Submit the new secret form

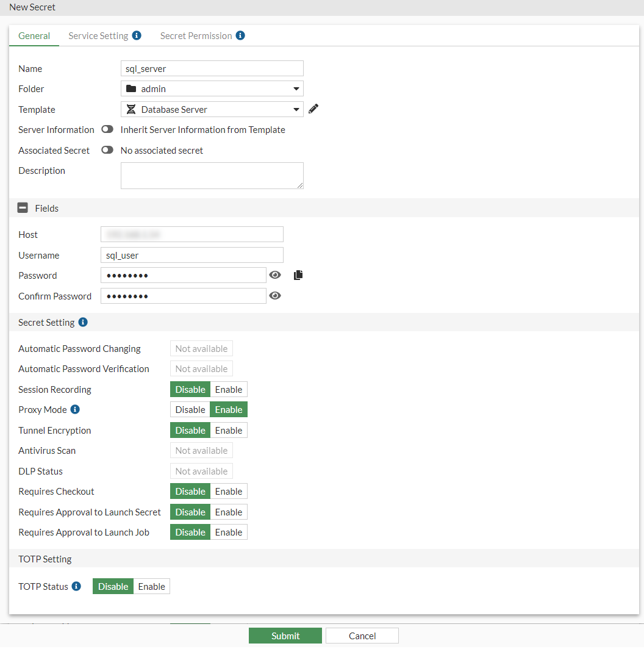tap(285, 635)
